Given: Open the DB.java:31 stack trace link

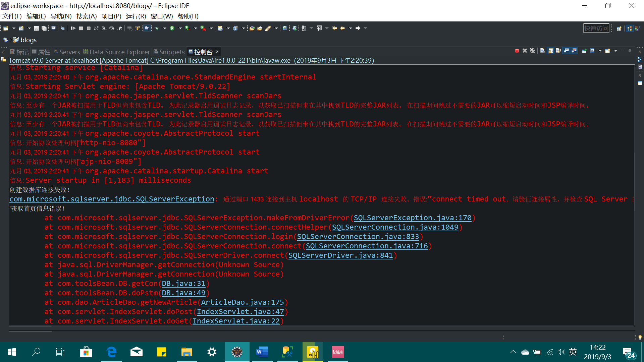Looking at the screenshot, I should point(183,284).
